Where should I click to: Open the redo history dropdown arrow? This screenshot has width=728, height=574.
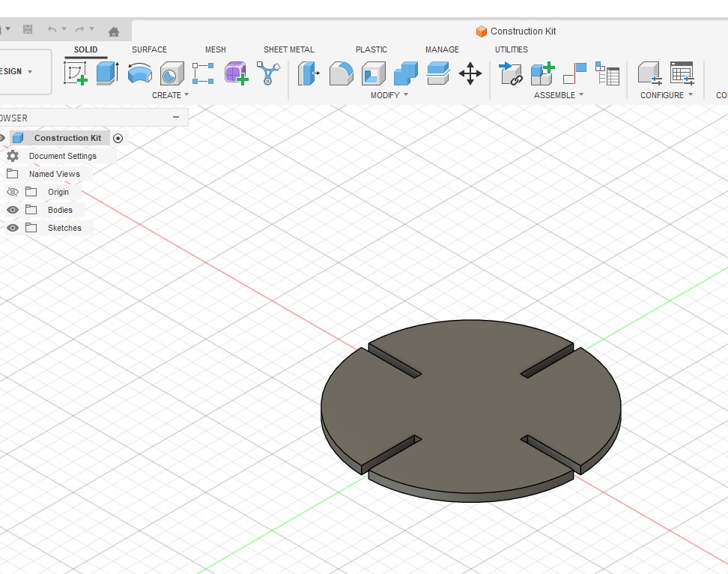(92, 28)
